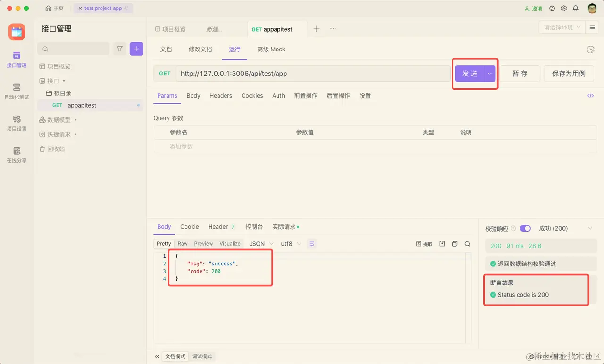Viewport: 604px width, 364px height.
Task: Open 接口管理 in left sidebar
Action: [x=17, y=60]
